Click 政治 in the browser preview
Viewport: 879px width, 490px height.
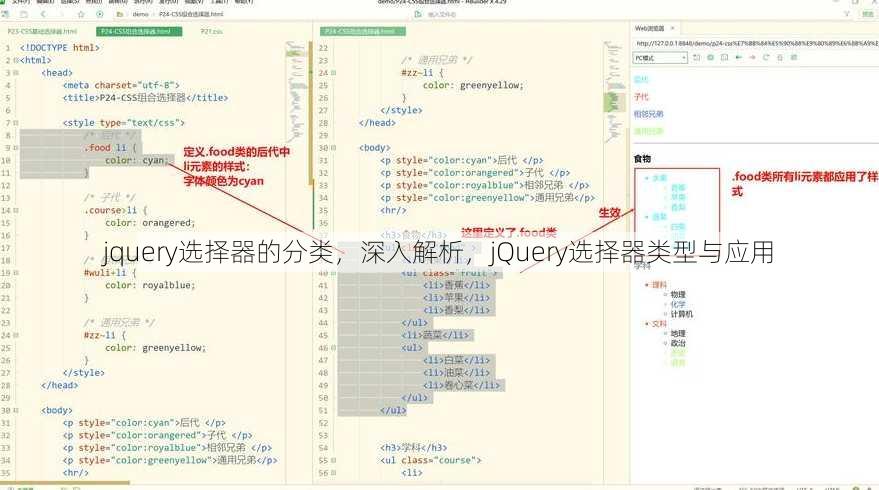click(x=678, y=343)
